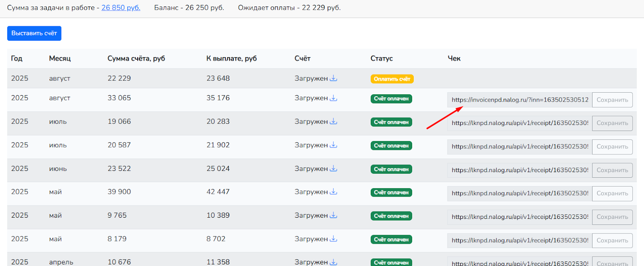Viewport: 644px width, 266px height.
Task: Download the 39 900 rub May invoice
Action: click(333, 192)
